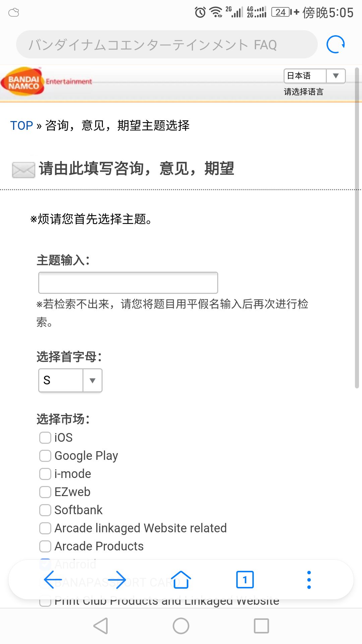Follow the TOP breadcrumb link
The height and width of the screenshot is (644, 362).
pyautogui.click(x=21, y=125)
